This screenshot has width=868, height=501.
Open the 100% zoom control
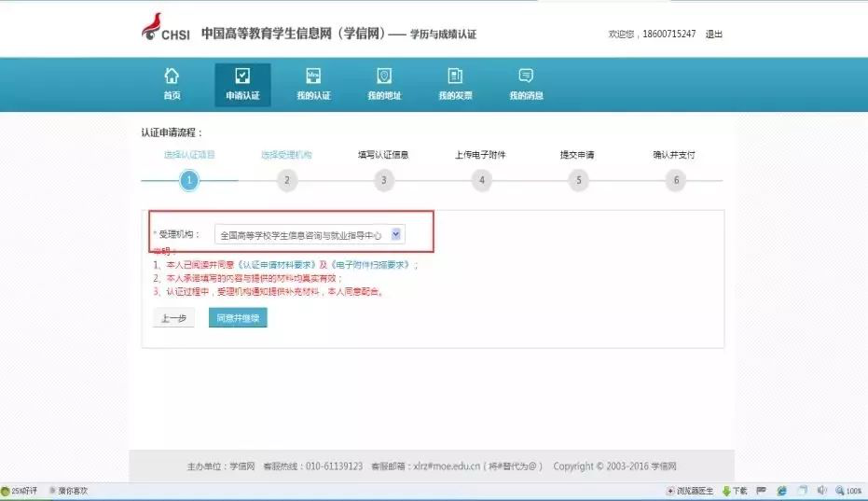click(x=848, y=491)
